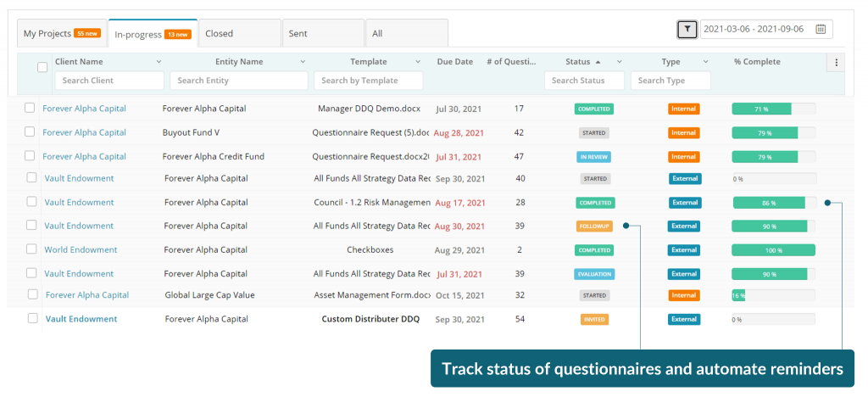868x414 pixels.
Task: Click the EVALUATION status badge
Action: [x=593, y=274]
